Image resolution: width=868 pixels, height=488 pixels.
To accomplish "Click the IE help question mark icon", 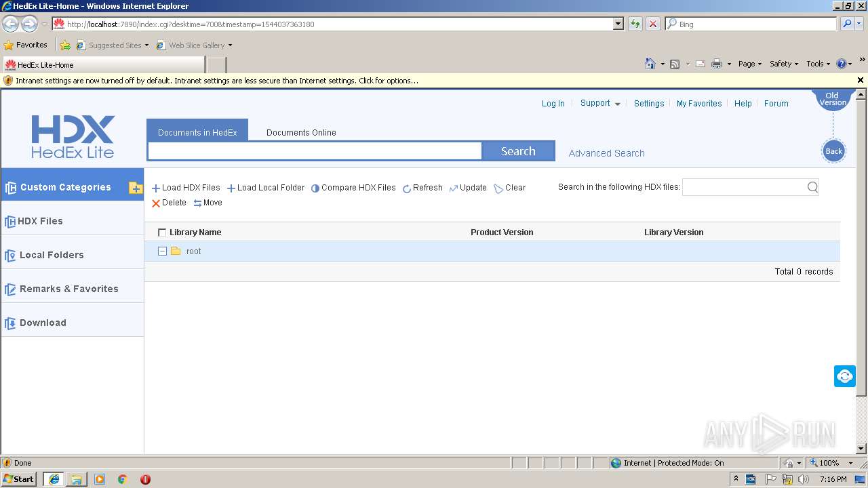I will pyautogui.click(x=842, y=64).
